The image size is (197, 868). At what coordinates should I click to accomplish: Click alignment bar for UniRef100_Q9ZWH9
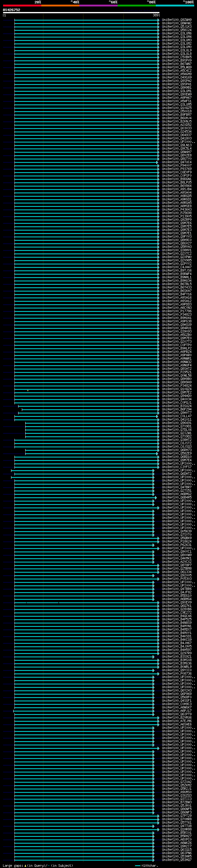87,20
